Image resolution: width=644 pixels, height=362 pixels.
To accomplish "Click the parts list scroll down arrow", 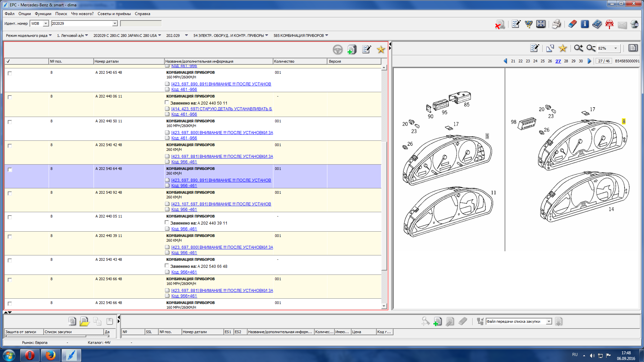I will [384, 306].
